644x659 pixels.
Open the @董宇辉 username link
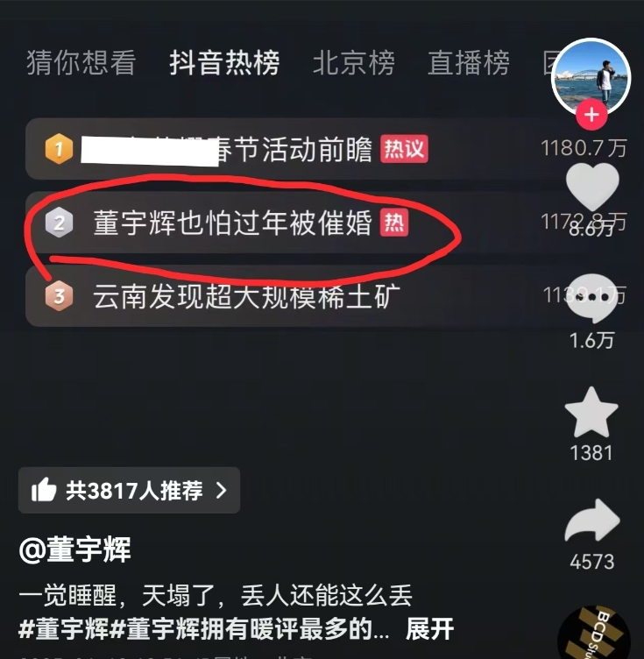tap(74, 549)
